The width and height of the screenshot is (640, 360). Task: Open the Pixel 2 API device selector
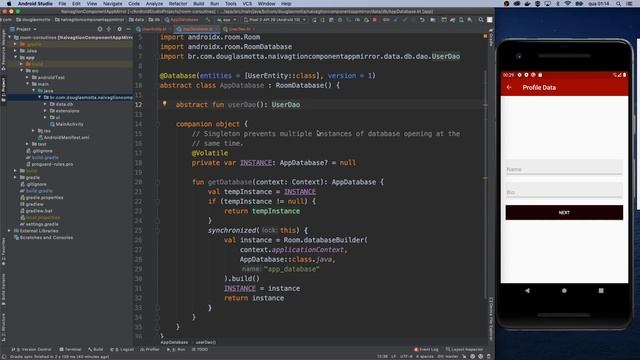pos(275,20)
